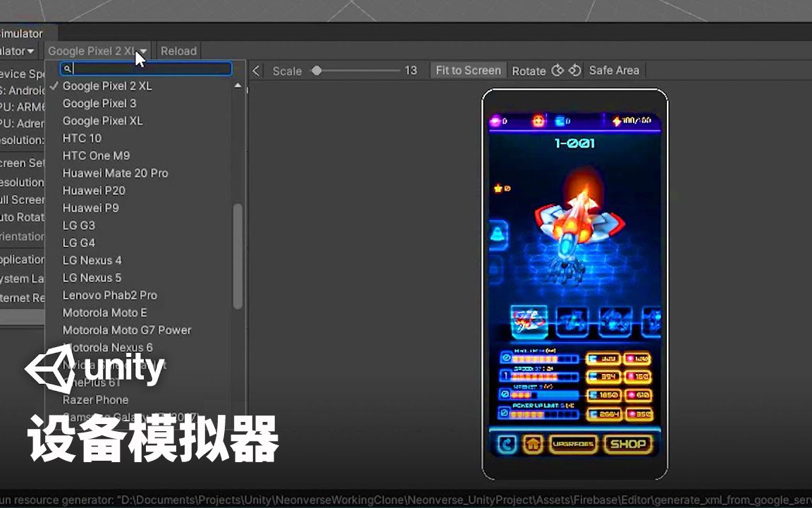Click the 1-001 level label in game

(x=574, y=144)
